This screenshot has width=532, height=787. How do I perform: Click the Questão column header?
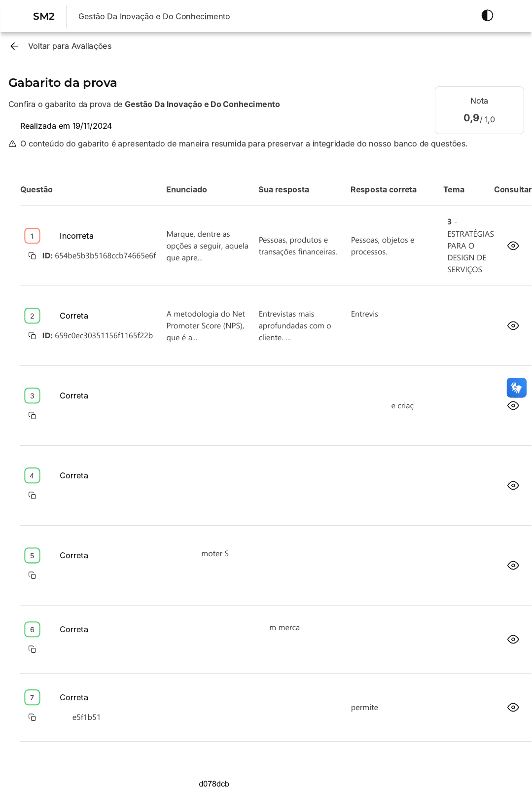36,190
